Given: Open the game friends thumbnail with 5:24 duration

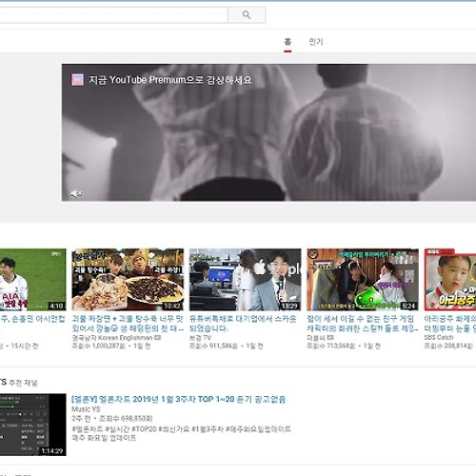Looking at the screenshot, I should coord(363,279).
